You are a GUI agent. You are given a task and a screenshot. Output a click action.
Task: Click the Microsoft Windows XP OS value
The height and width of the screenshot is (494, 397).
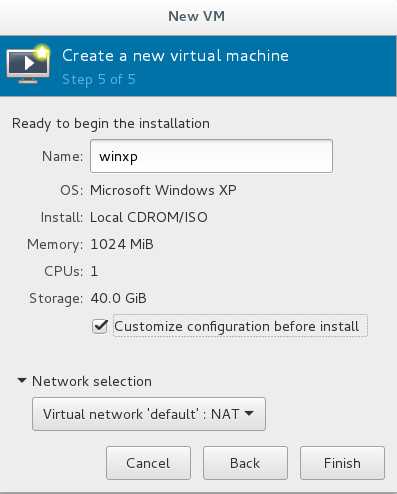[x=163, y=190]
